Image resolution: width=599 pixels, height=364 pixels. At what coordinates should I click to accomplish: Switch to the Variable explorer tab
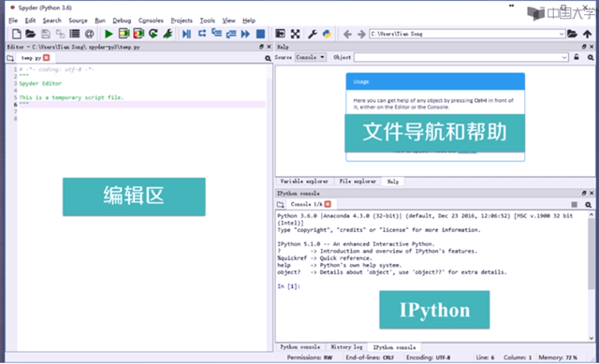click(x=304, y=182)
